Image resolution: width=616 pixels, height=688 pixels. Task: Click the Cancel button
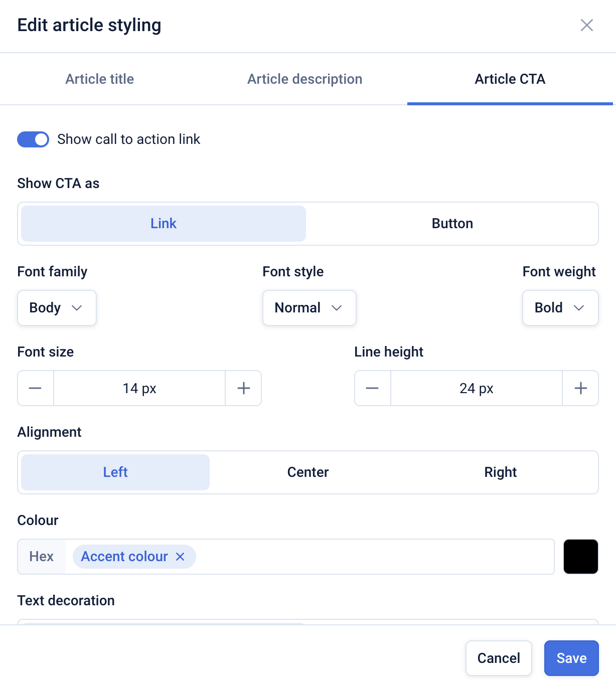tap(499, 658)
